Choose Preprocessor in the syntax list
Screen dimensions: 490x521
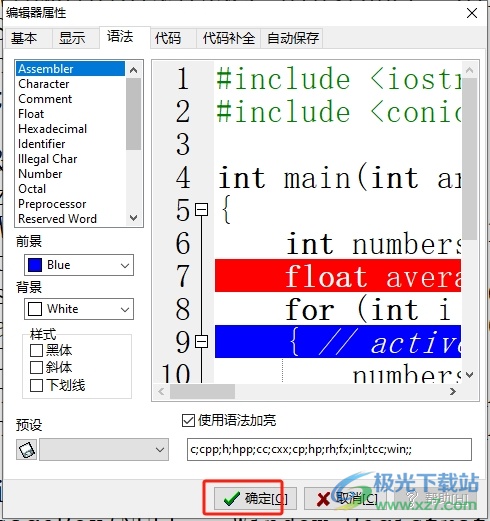coord(70,204)
